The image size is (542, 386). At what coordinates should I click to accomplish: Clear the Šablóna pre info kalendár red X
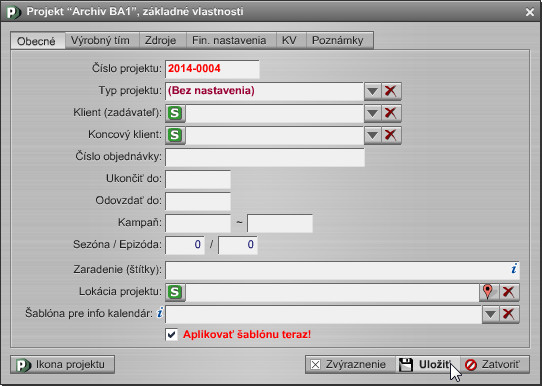(509, 314)
